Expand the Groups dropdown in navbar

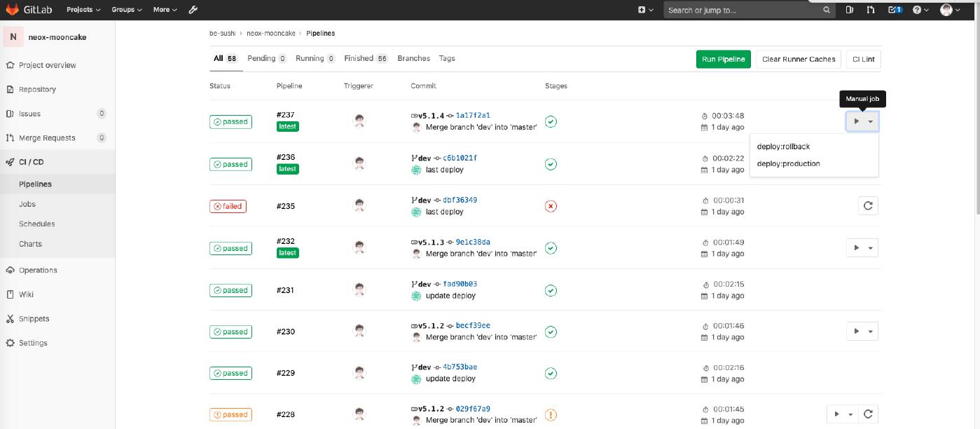(x=126, y=10)
